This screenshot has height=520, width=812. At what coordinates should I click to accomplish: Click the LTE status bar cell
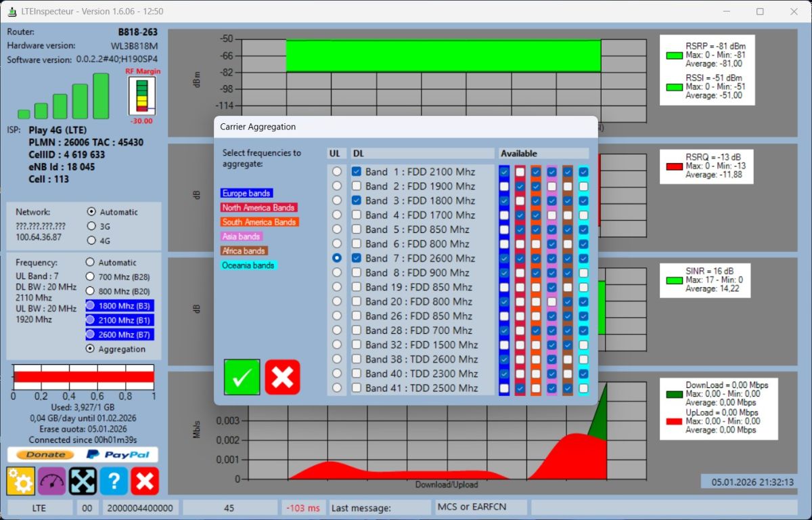40,508
